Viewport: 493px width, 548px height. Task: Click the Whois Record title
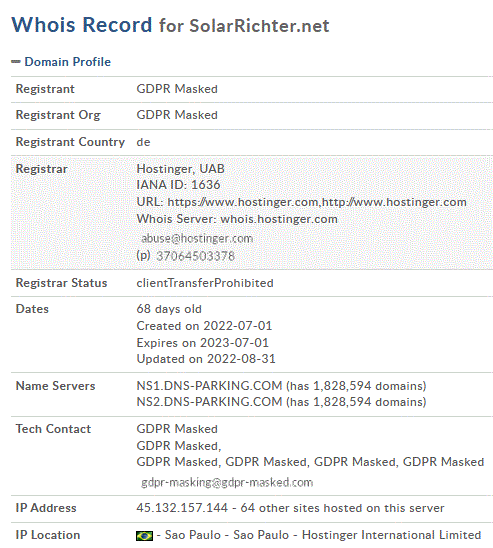(x=82, y=25)
